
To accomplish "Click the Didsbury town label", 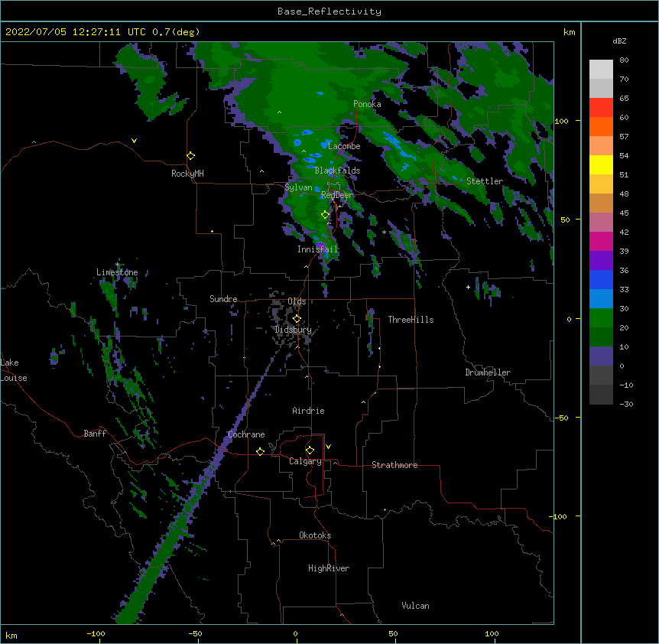I will click(294, 330).
